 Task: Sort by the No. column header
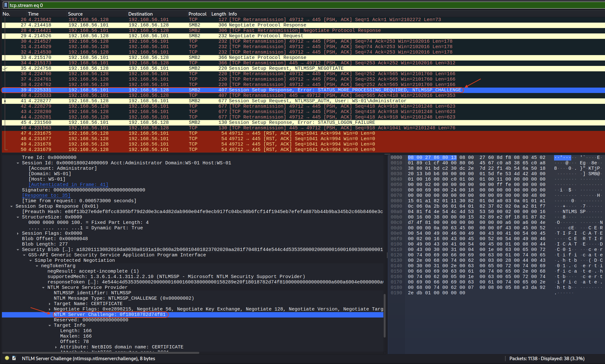[6, 14]
